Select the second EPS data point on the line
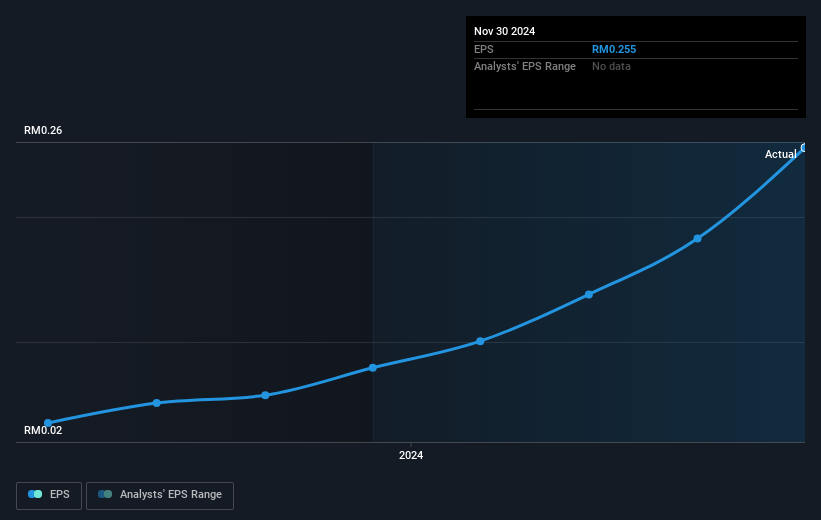821x520 pixels. point(157,403)
